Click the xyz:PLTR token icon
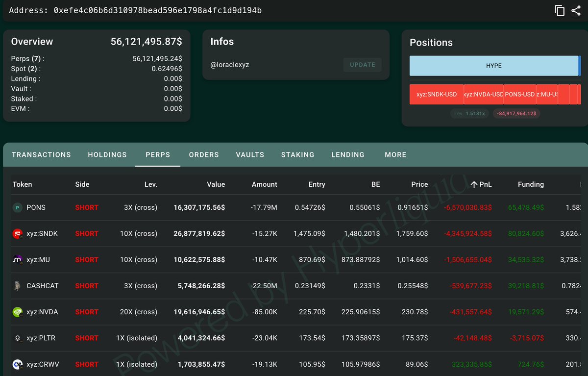Screen dimensions: 588x376 [18, 338]
